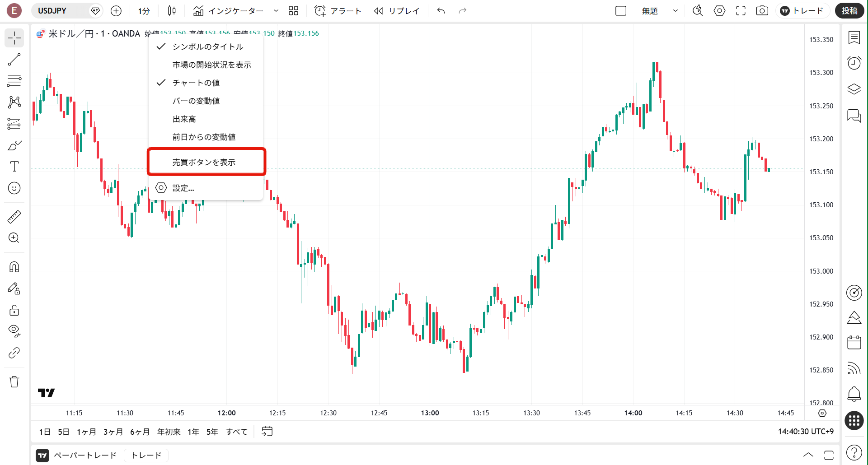Viewport: 868px width, 465px height.
Task: Open the measure ruler tool
Action: click(x=14, y=217)
